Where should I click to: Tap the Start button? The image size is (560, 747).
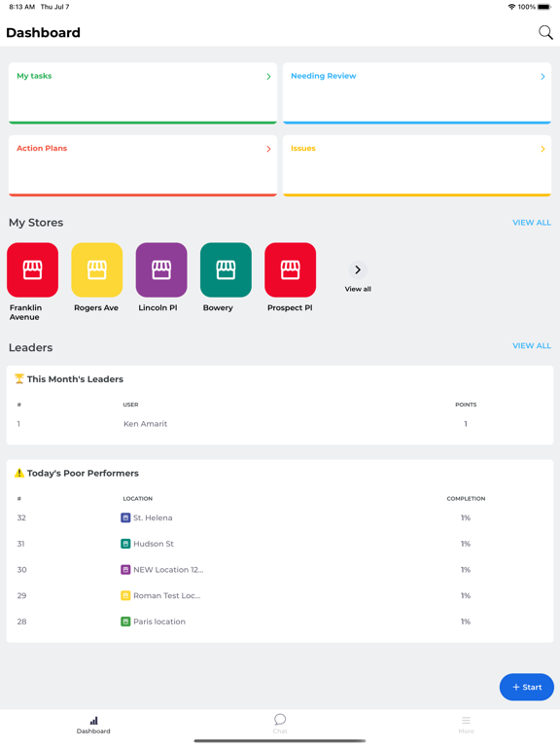point(527,687)
